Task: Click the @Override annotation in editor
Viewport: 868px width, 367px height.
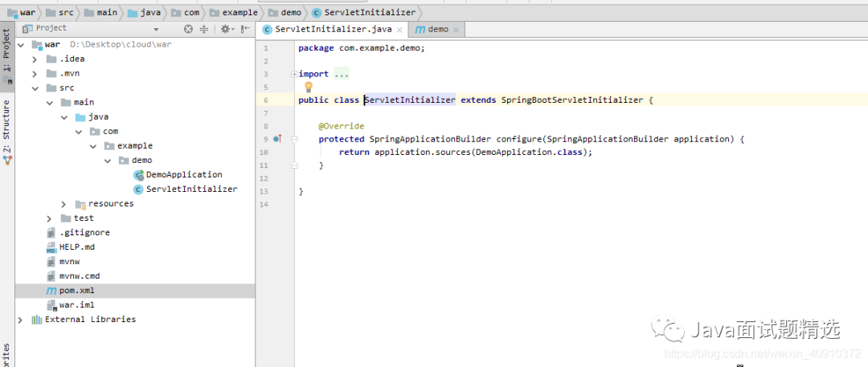Action: pos(341,126)
